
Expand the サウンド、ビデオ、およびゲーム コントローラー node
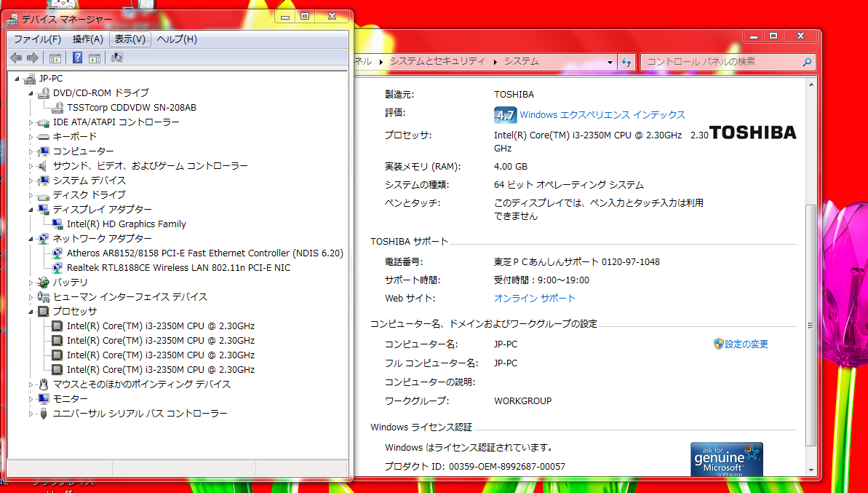pyautogui.click(x=31, y=165)
